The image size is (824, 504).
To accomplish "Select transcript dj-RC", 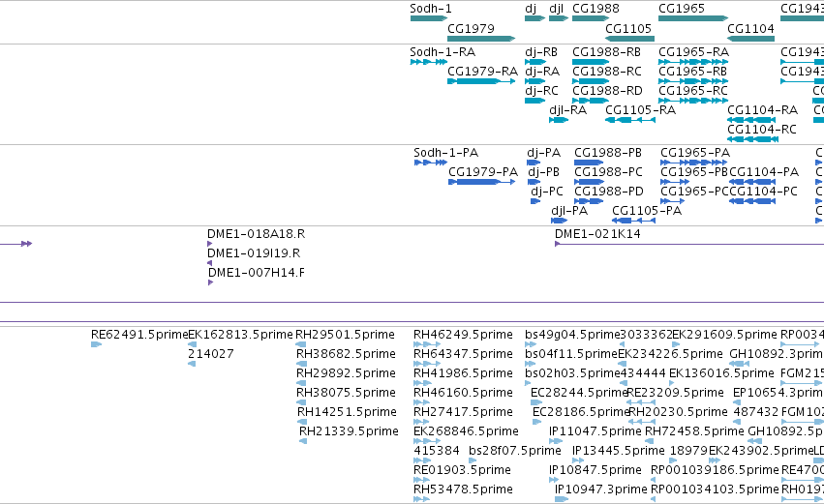I will 534,101.
